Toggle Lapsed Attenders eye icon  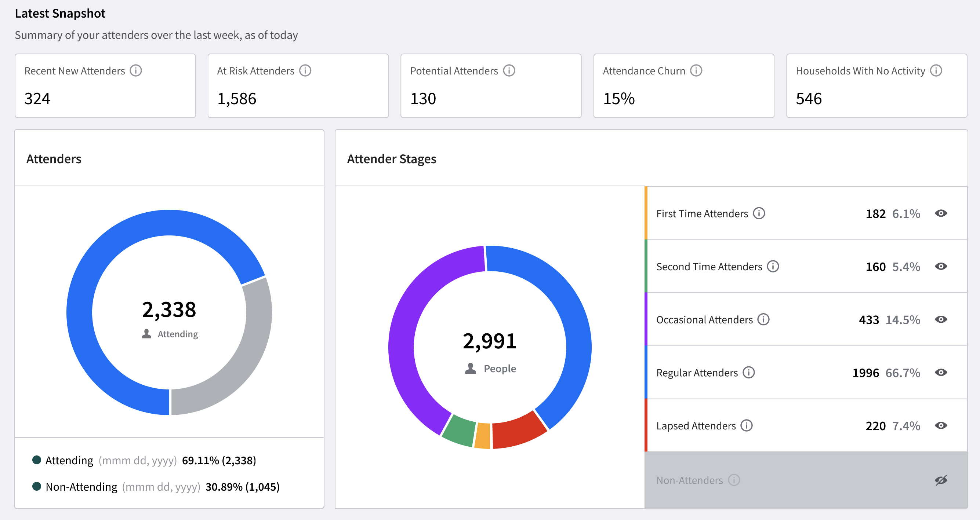(x=941, y=425)
